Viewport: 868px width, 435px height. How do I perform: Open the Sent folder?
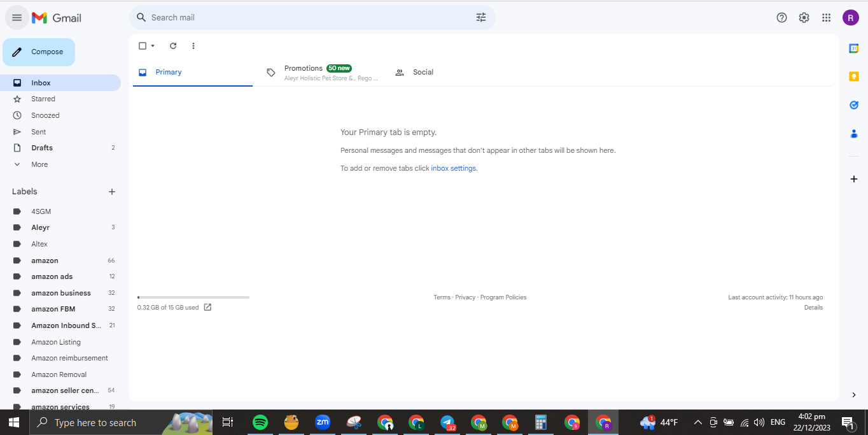tap(60, 132)
